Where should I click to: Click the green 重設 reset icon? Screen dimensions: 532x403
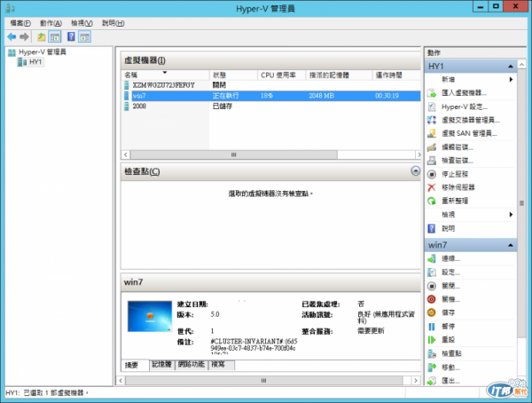click(431, 340)
